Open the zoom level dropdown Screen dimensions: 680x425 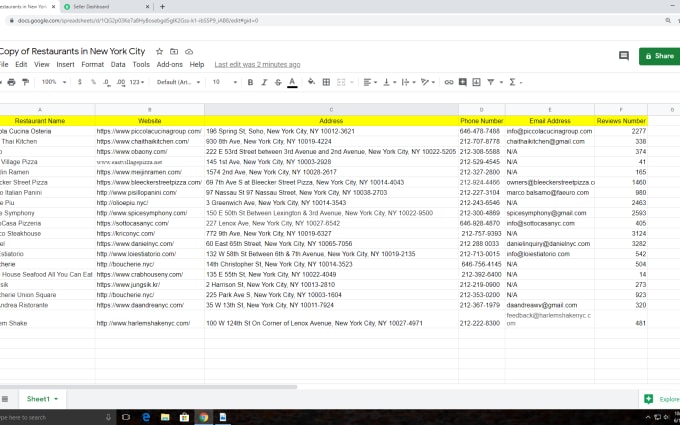click(54, 82)
